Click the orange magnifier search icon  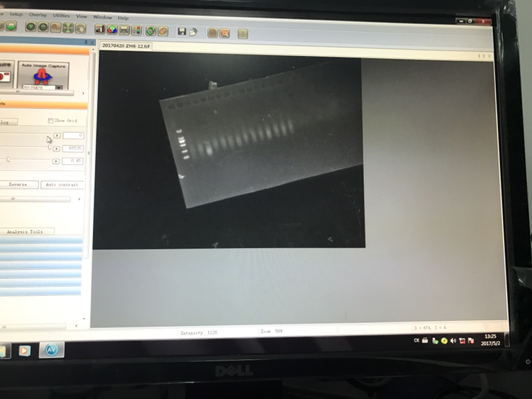pyautogui.click(x=225, y=33)
